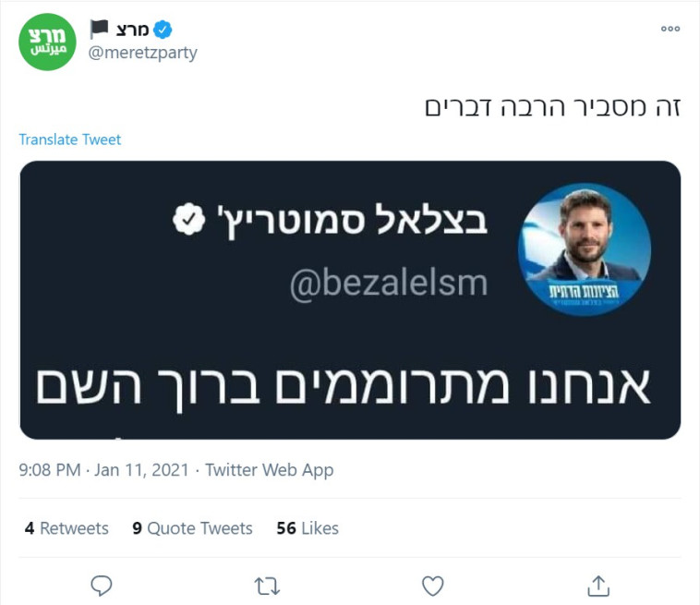Click the black flag emoji beside the name
The image size is (700, 605).
pyautogui.click(x=99, y=30)
